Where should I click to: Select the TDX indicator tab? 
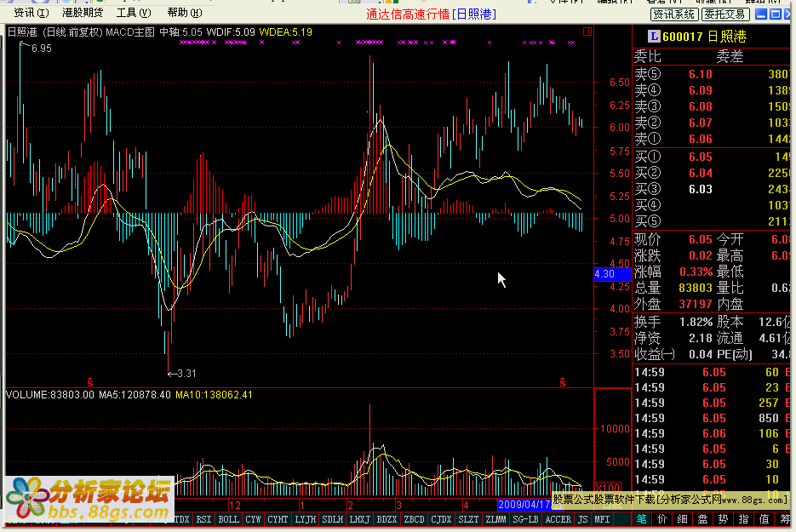point(181,519)
